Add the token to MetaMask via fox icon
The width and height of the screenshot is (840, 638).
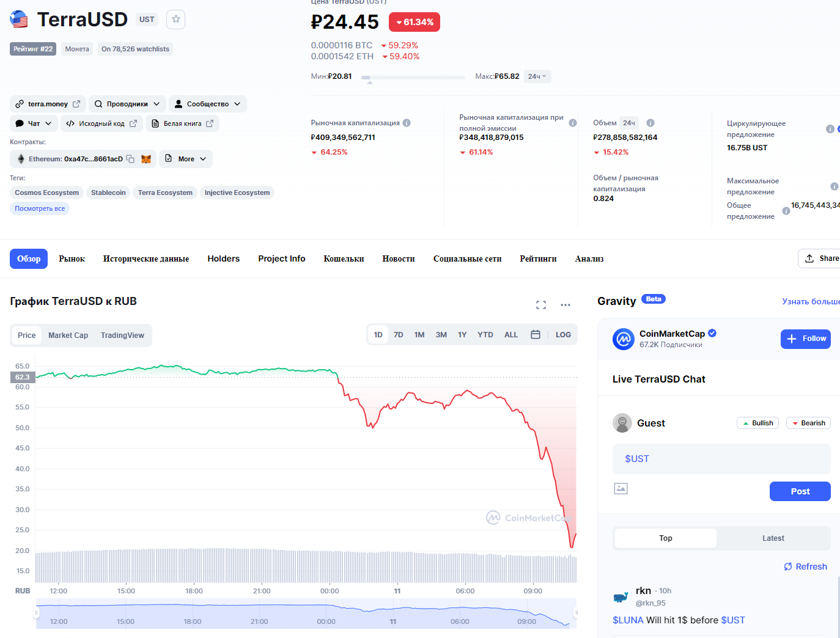[146, 159]
